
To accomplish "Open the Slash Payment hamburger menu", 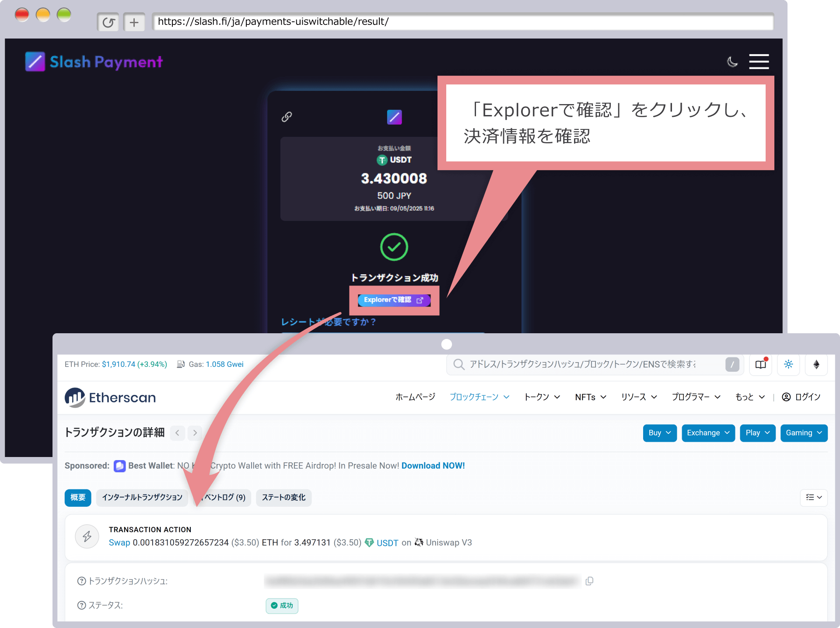I will tap(759, 62).
